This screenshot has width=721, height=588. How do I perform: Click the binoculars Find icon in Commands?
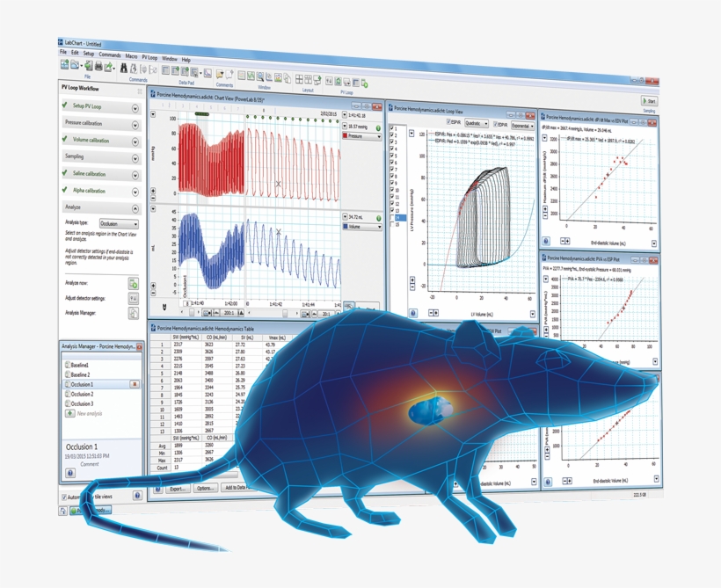click(124, 68)
